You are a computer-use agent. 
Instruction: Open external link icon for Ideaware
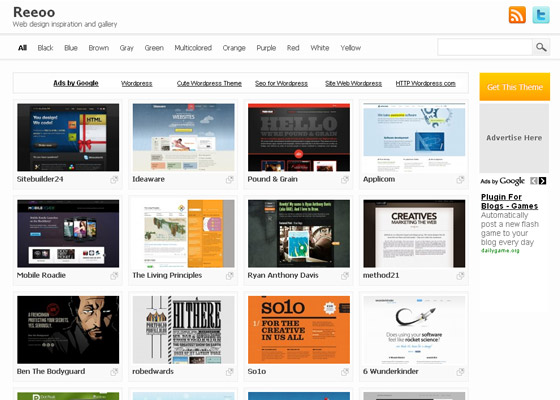tap(230, 180)
